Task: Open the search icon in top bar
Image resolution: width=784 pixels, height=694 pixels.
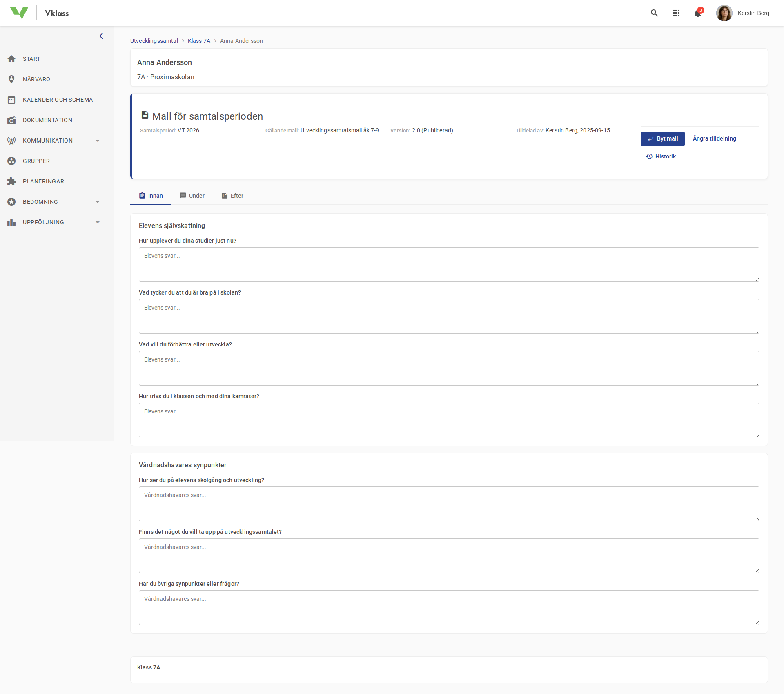Action: [655, 13]
